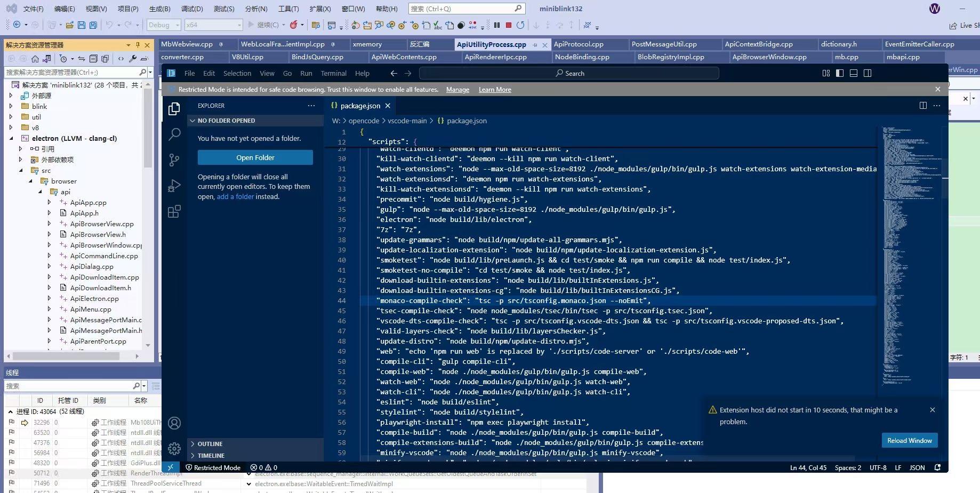This screenshot has width=980, height=493.
Task: Click Visual Studio Save All button in toolbar
Action: point(93,25)
